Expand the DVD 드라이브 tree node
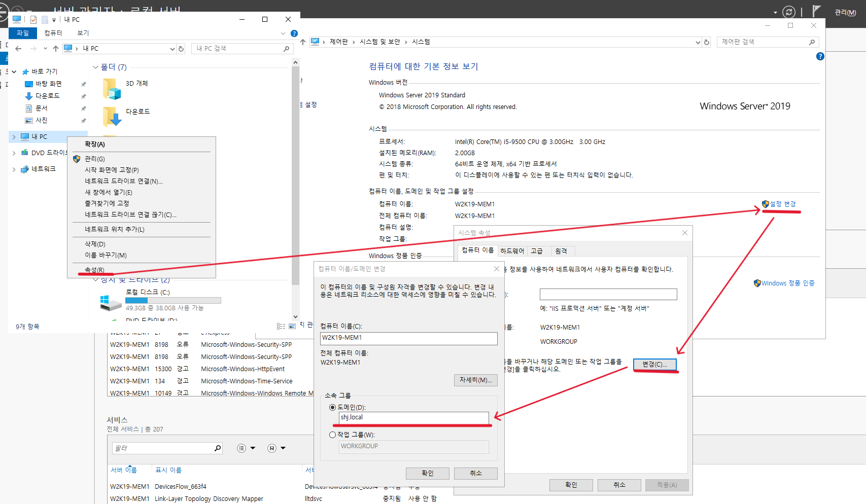This screenshot has height=504, width=866. point(14,153)
